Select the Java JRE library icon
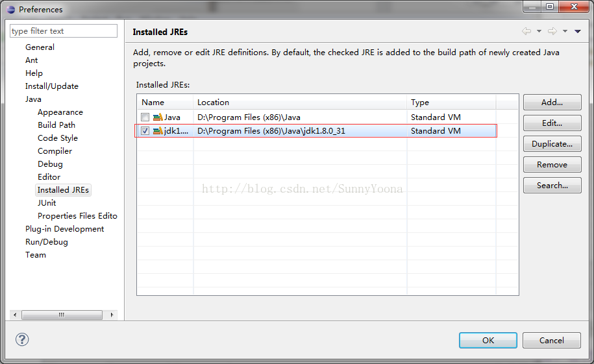 pos(158,117)
